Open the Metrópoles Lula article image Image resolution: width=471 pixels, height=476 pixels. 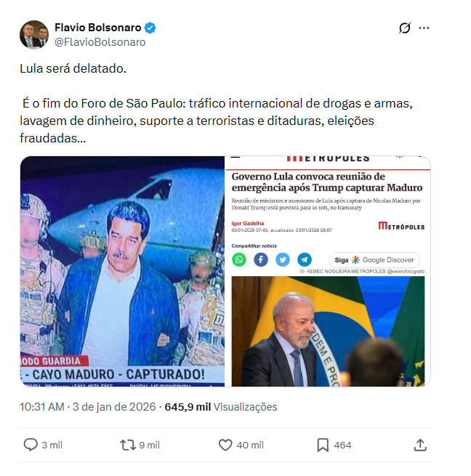pyautogui.click(x=328, y=271)
